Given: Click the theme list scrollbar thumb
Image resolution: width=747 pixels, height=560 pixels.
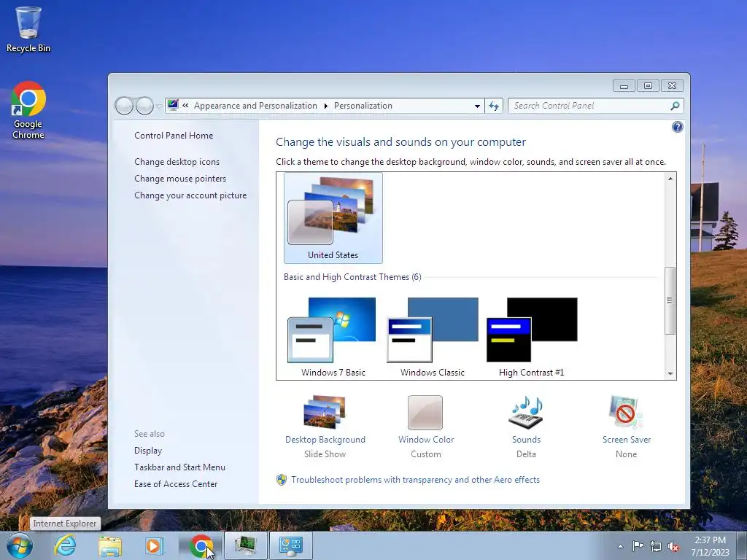Looking at the screenshot, I should click(x=670, y=300).
